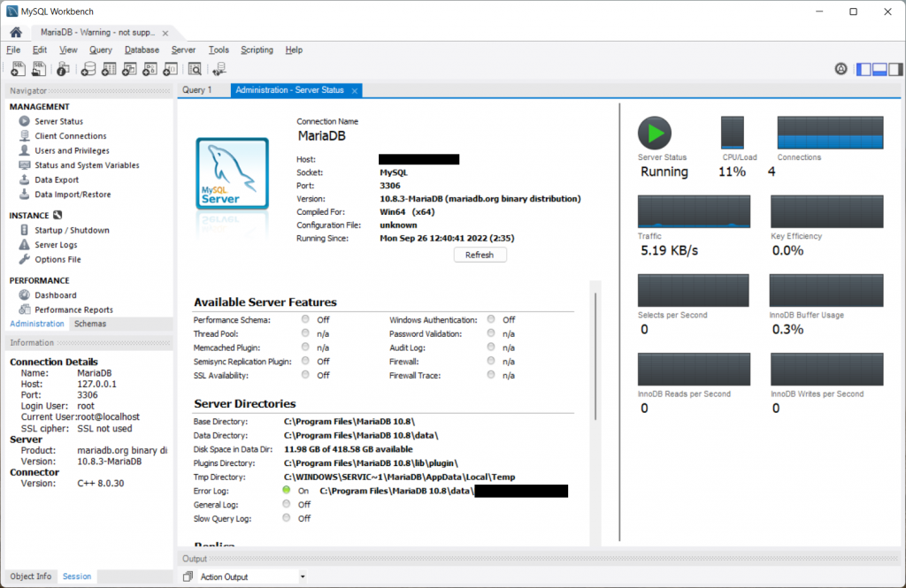906x588 pixels.
Task: Click the copy icon in Output panel
Action: [x=188, y=577]
